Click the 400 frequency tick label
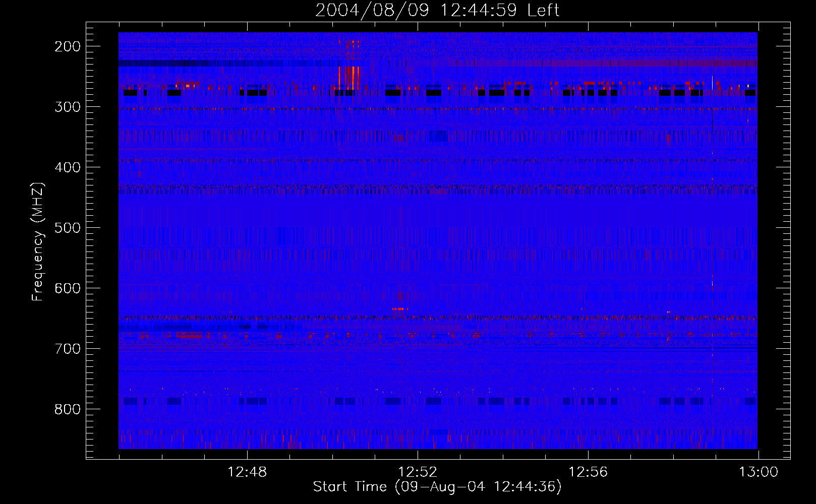Viewport: 816px width, 504px height. point(68,167)
